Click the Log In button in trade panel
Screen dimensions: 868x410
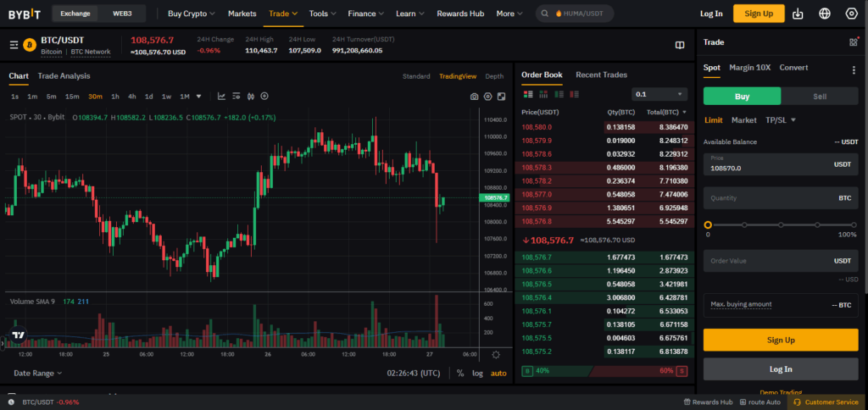coord(781,369)
